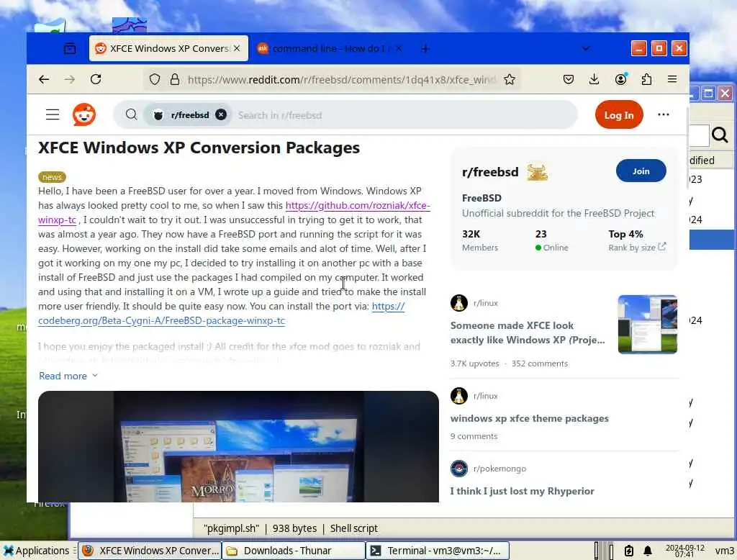Open the extensions puzzle icon
Viewport: 737px width, 560px height.
pyautogui.click(x=647, y=79)
